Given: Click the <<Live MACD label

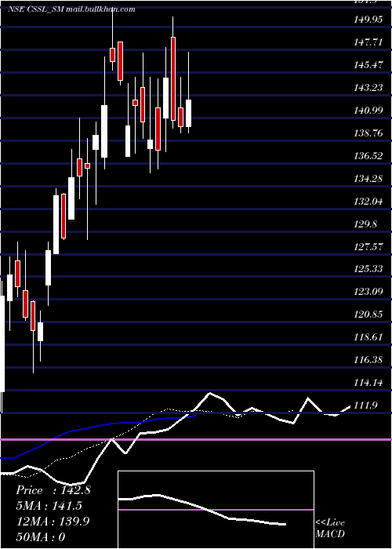Looking at the screenshot, I should coord(330,528).
